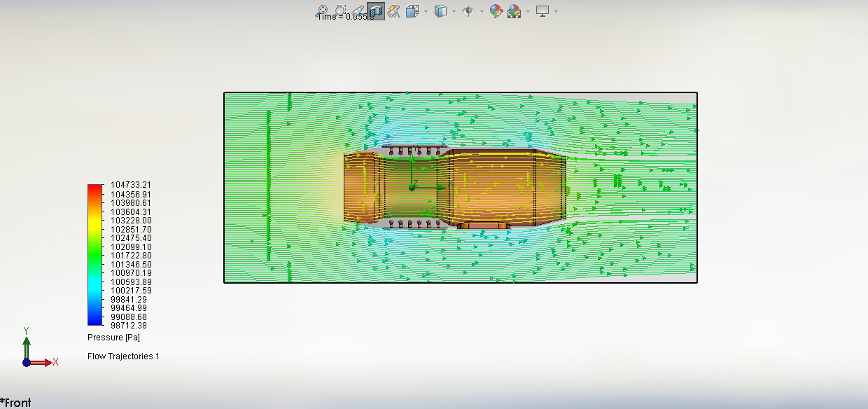Screen dimensions: 868x409
Task: Open the Dynamic Annotation Views icon
Action: click(394, 11)
